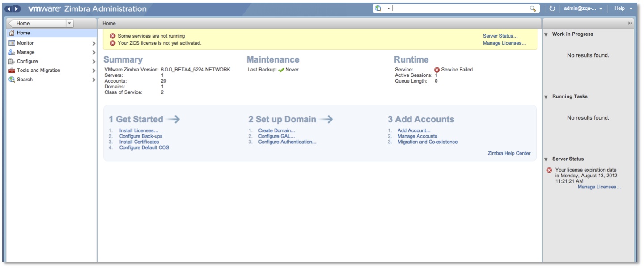
Task: Collapse the Running Tasks section
Action: (546, 97)
